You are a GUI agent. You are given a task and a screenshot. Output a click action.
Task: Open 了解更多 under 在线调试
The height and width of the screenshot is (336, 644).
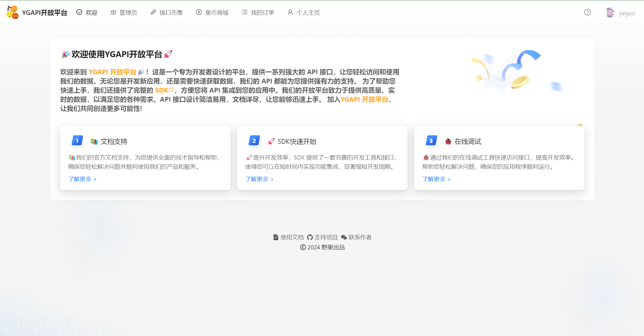tap(436, 179)
